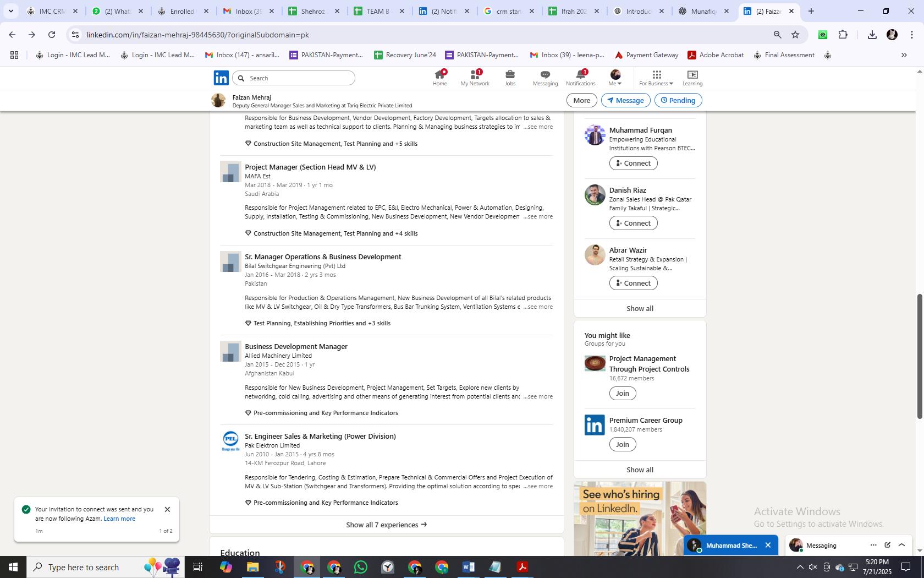Switch to TEAM B spreadsheet tab
The image size is (924, 578).
pos(378,11)
